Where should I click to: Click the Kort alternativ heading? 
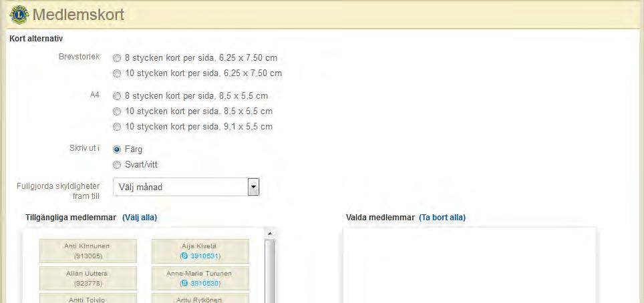click(36, 39)
